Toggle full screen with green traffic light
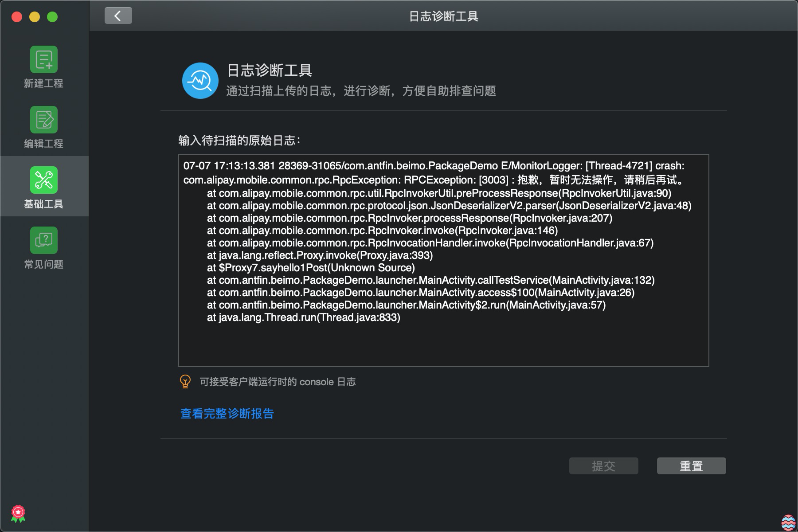Image resolution: width=798 pixels, height=532 pixels. [x=52, y=18]
